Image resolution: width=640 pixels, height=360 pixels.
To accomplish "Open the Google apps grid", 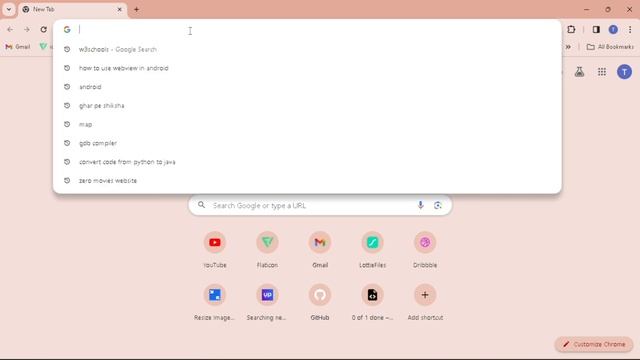I will [602, 72].
